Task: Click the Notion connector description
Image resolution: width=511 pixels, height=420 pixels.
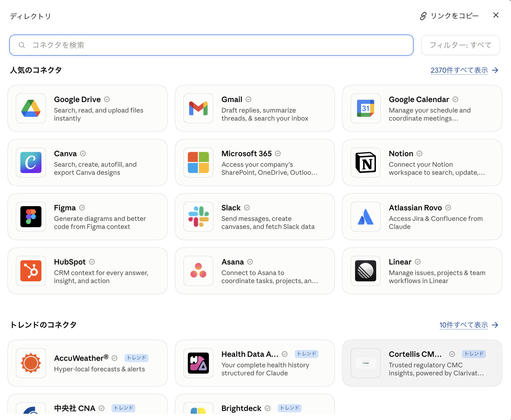Action: 437,169
